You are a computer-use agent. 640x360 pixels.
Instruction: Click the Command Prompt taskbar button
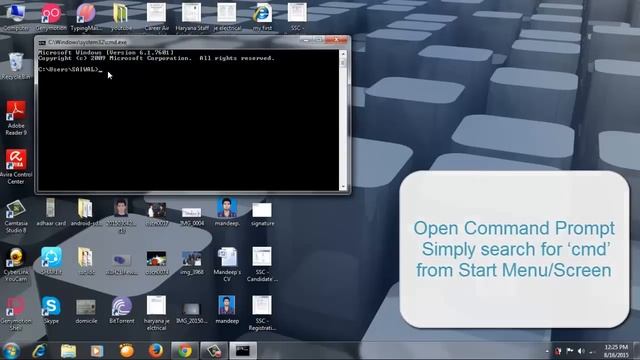click(243, 351)
